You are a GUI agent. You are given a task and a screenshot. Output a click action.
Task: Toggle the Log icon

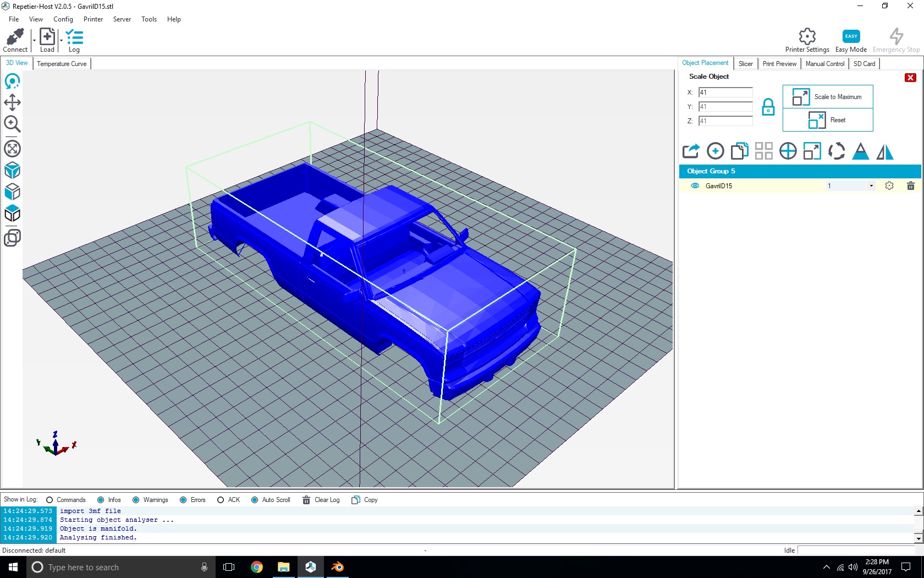74,37
